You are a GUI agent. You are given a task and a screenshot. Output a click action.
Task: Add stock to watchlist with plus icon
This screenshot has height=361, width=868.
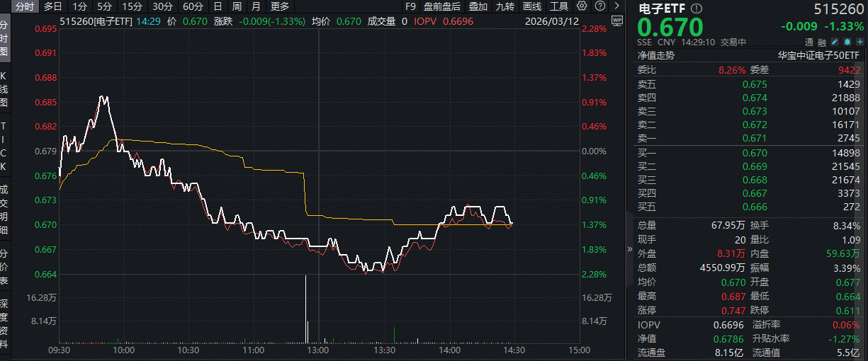pos(859,42)
